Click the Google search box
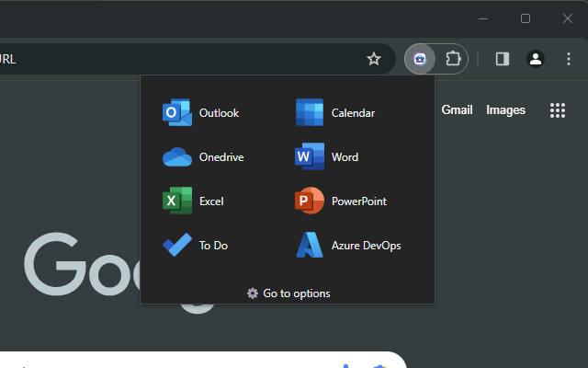The width and height of the screenshot is (588, 368). point(202,360)
